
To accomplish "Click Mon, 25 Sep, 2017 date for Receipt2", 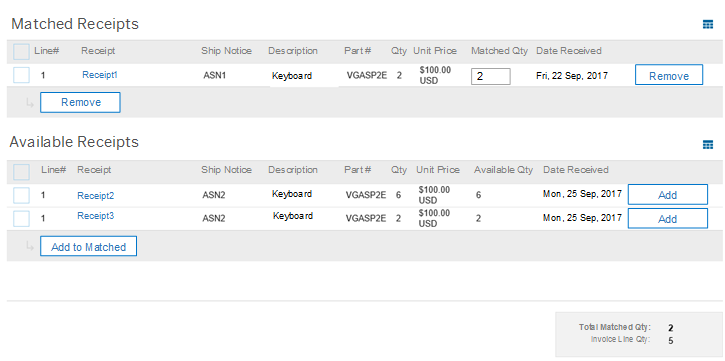I will click(x=582, y=194).
